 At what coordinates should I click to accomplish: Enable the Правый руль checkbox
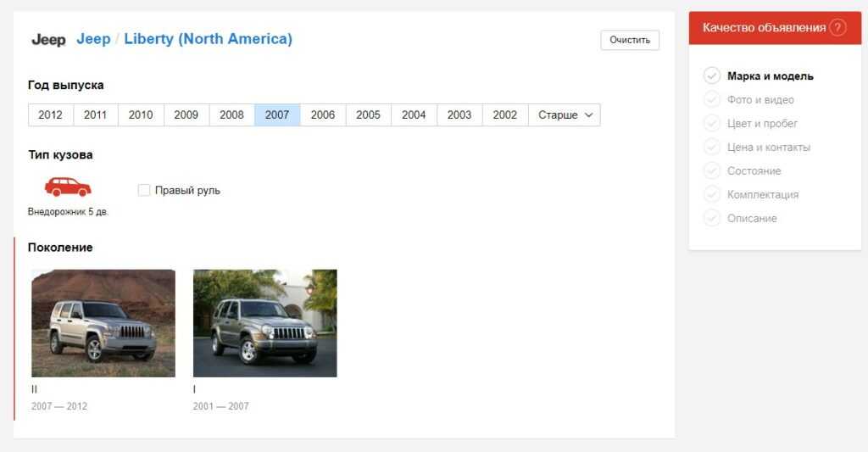pos(144,190)
